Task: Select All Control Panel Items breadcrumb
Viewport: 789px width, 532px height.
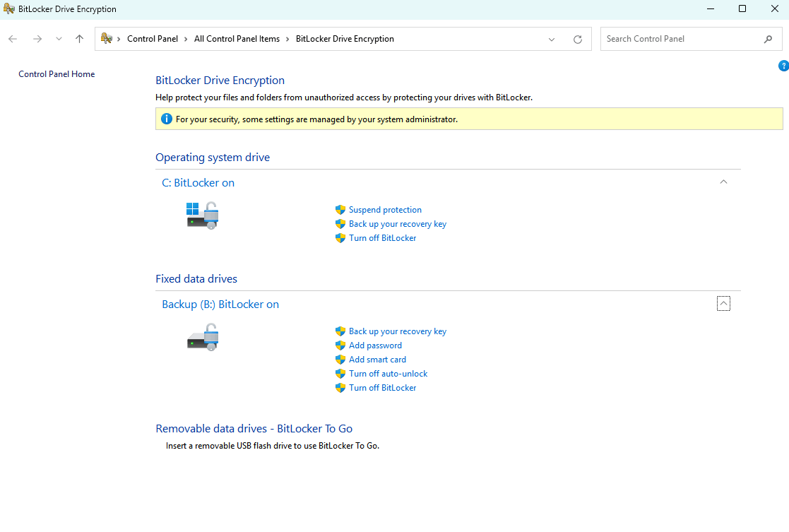Action: click(237, 39)
